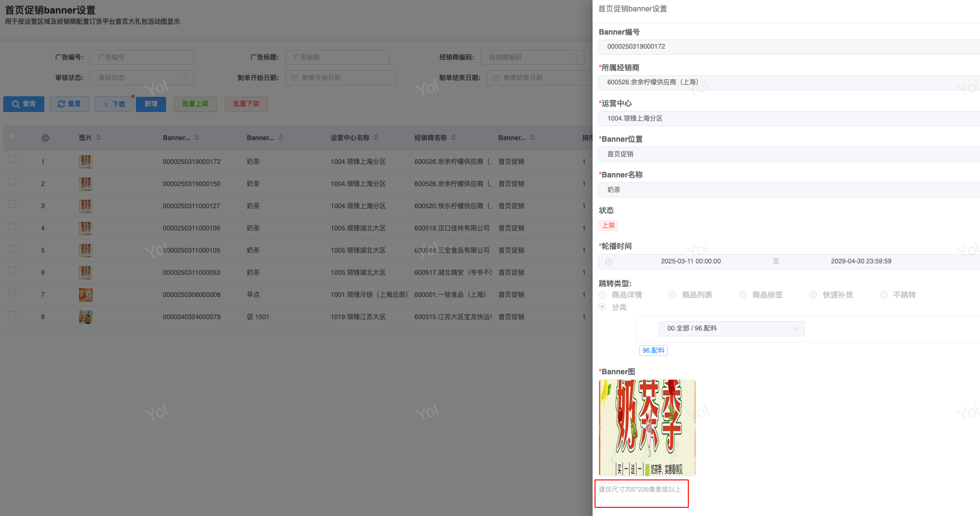
Task: Focus the 广告编号 input field
Action: coord(142,57)
